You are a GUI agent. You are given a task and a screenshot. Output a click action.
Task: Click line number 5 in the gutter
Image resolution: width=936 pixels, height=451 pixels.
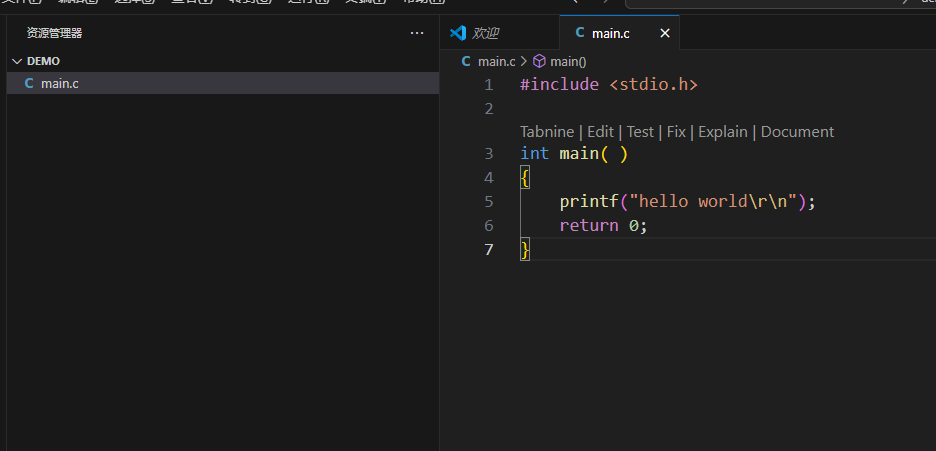[488, 201]
